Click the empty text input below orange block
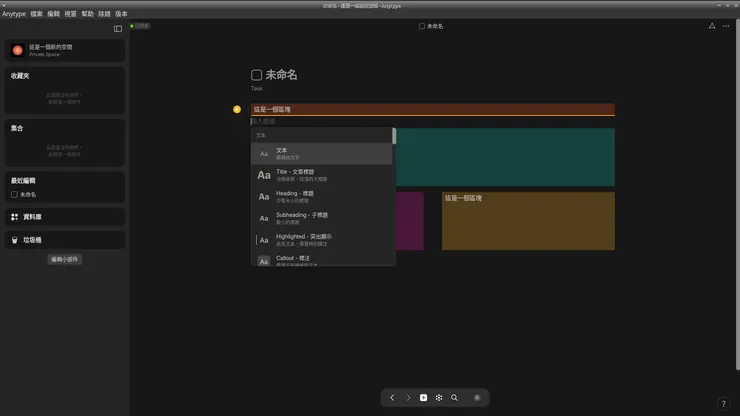This screenshot has height=416, width=740. click(433, 121)
